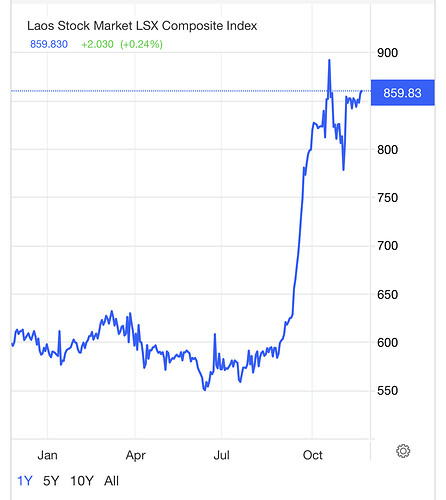Click the October peak near 900 on the line
The image size is (446, 500).
pos(329,60)
